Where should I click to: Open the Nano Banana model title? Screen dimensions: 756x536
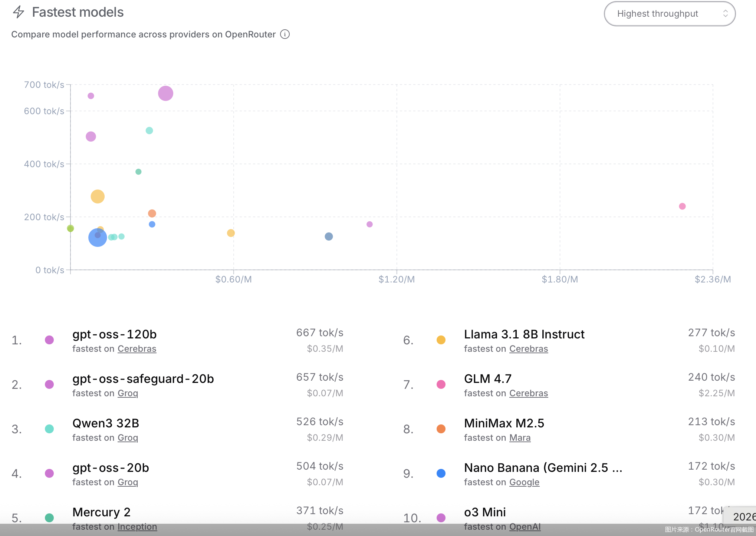point(543,468)
